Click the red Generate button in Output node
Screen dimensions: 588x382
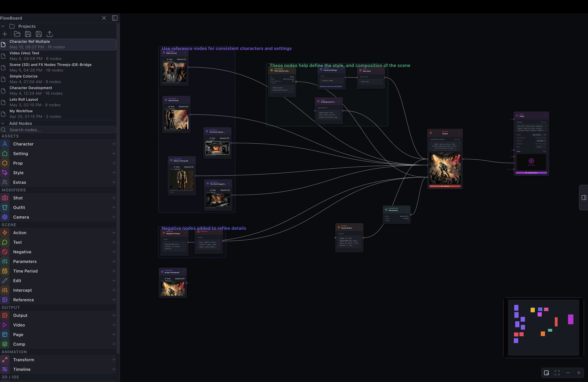445,186
